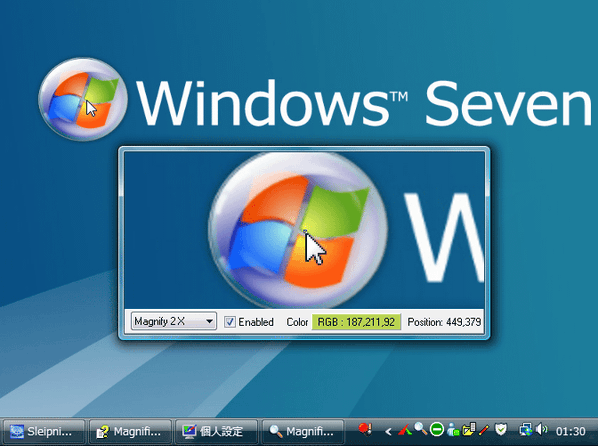598x446 pixels.
Task: Click the speaker volume tray icon
Action: (x=541, y=430)
